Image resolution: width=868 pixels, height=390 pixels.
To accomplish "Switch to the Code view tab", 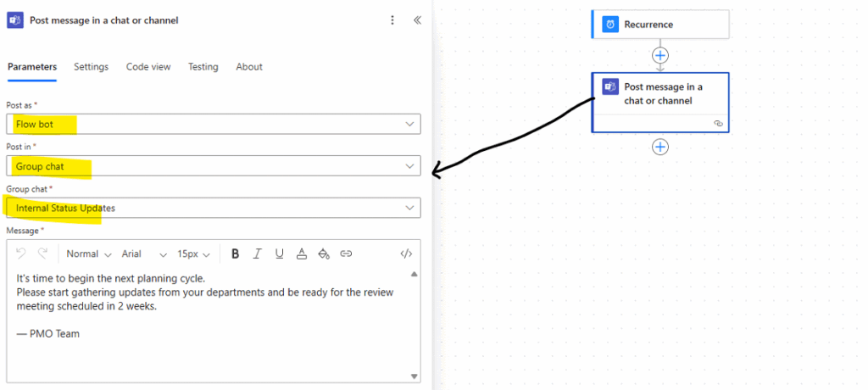I will click(x=148, y=66).
